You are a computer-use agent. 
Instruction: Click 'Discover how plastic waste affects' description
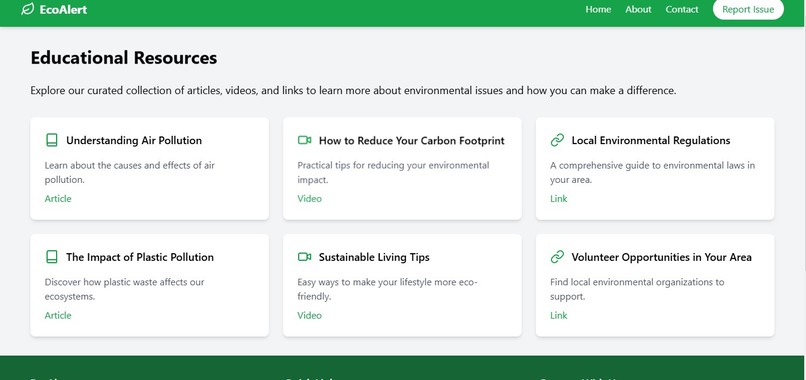(124, 289)
